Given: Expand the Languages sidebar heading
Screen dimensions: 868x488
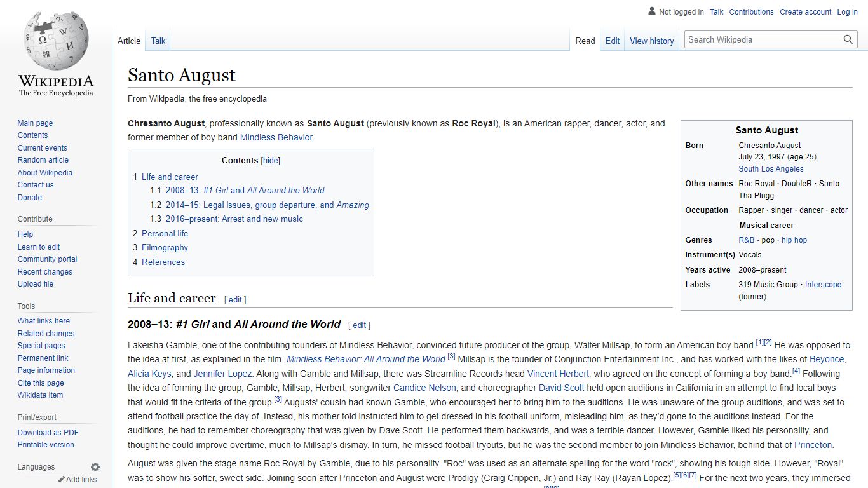Looking at the screenshot, I should tap(36, 467).
